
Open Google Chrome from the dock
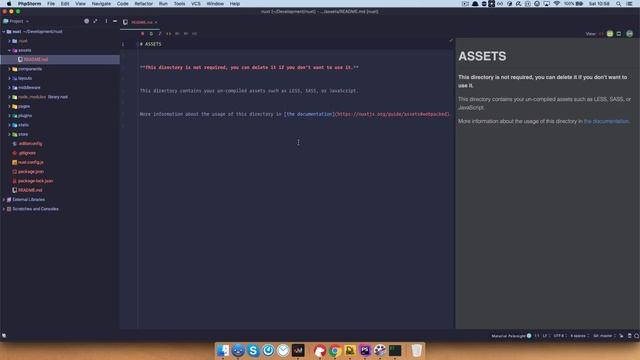tap(335, 350)
